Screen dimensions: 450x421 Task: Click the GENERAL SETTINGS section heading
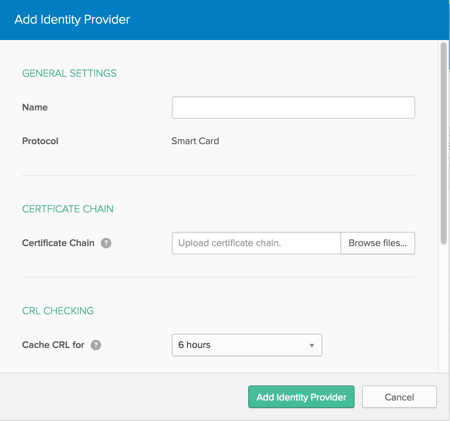pos(69,73)
